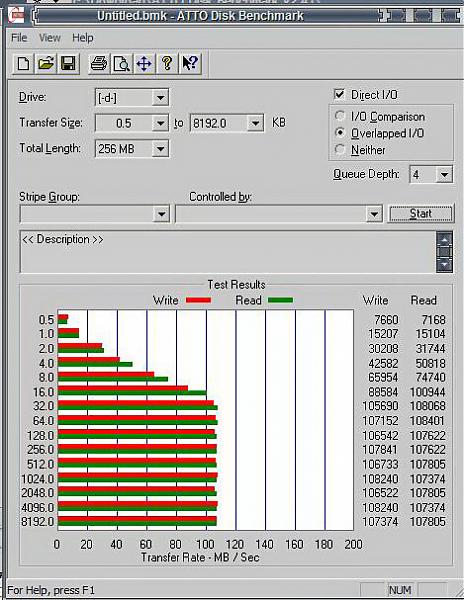Click write value 65954 for 8.0 row
Image resolution: width=464 pixels, height=600 pixels.
click(383, 377)
